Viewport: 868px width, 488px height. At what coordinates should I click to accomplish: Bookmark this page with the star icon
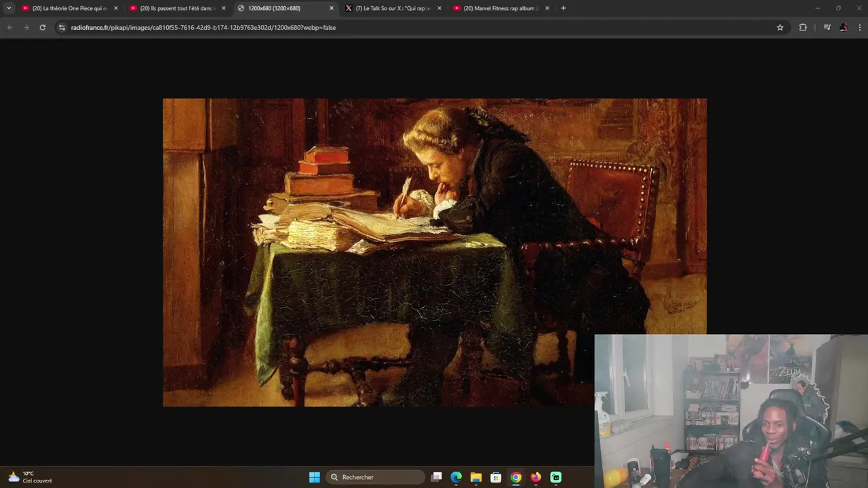tap(780, 27)
